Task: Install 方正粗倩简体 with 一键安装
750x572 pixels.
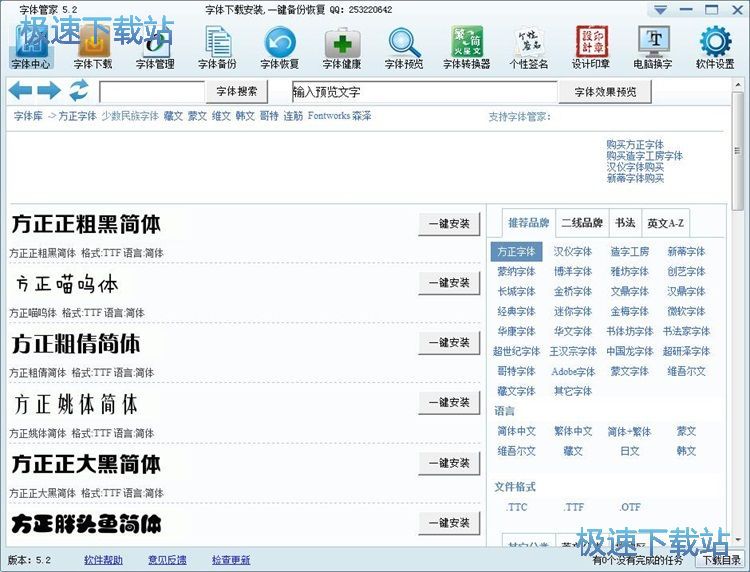Action: coord(449,343)
